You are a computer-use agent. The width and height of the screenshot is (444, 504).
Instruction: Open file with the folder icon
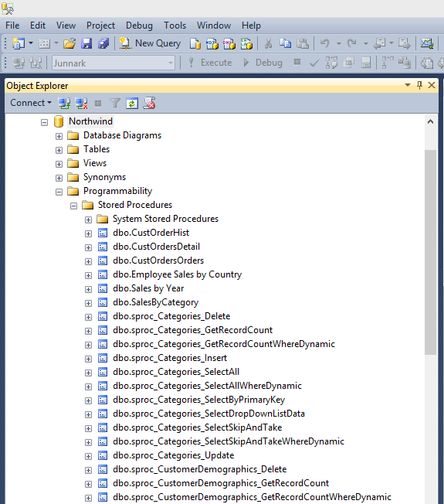click(x=69, y=43)
